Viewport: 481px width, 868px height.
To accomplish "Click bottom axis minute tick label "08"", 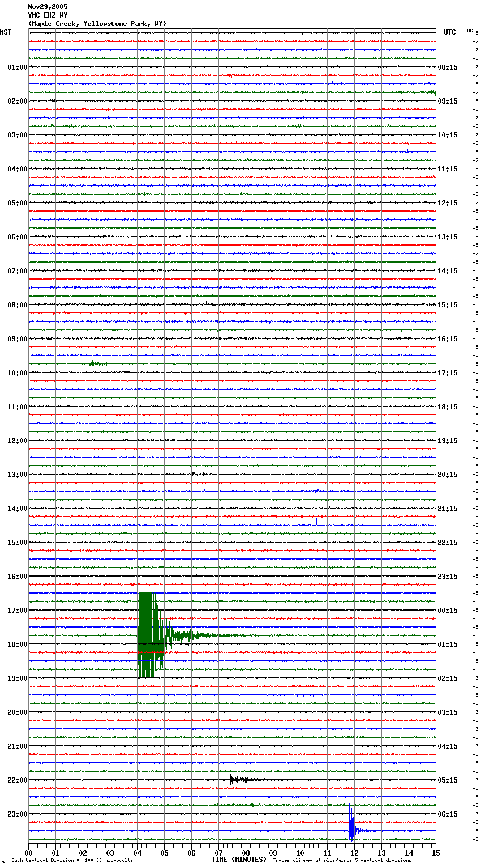I will coord(246,853).
